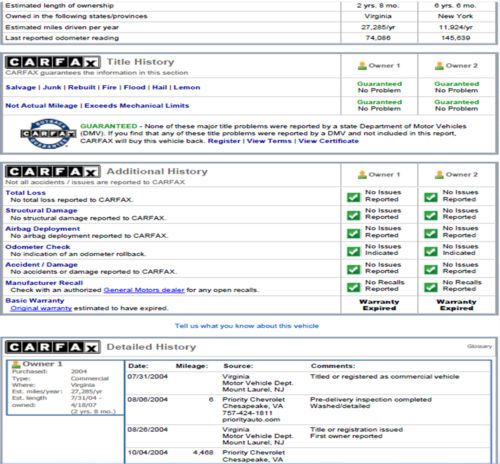Click the CARFAX logo beside Detailed History
Viewport: 500px width, 464px height.
(53, 347)
